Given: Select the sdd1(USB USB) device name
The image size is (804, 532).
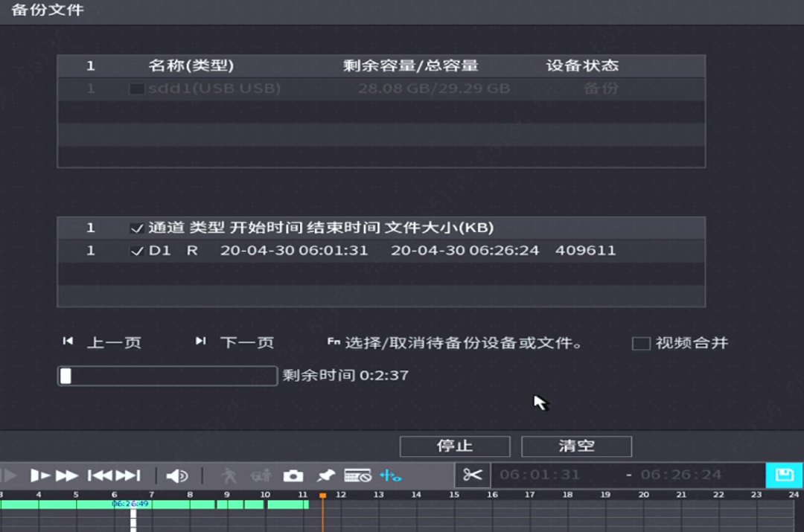Looking at the screenshot, I should click(x=214, y=88).
